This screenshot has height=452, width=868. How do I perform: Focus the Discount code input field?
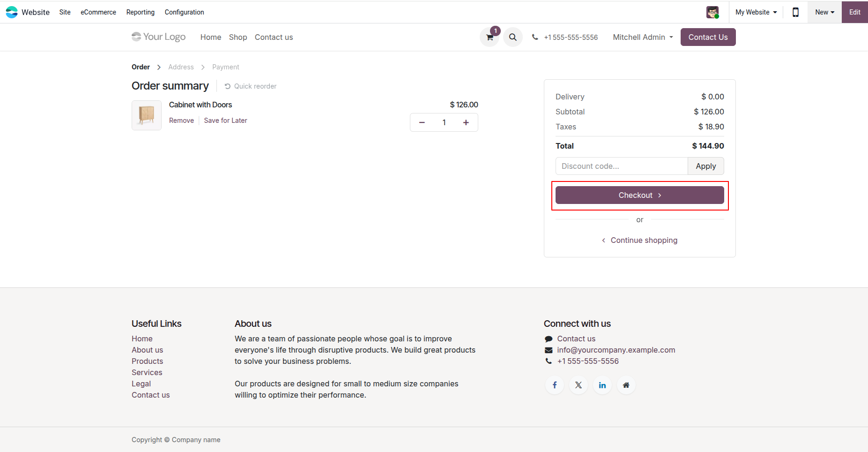622,166
